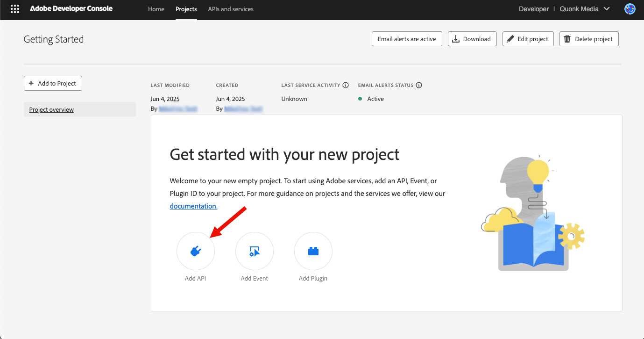Screen dimensions: 644x339
Task: Open the Add to Project menu
Action: tap(53, 83)
